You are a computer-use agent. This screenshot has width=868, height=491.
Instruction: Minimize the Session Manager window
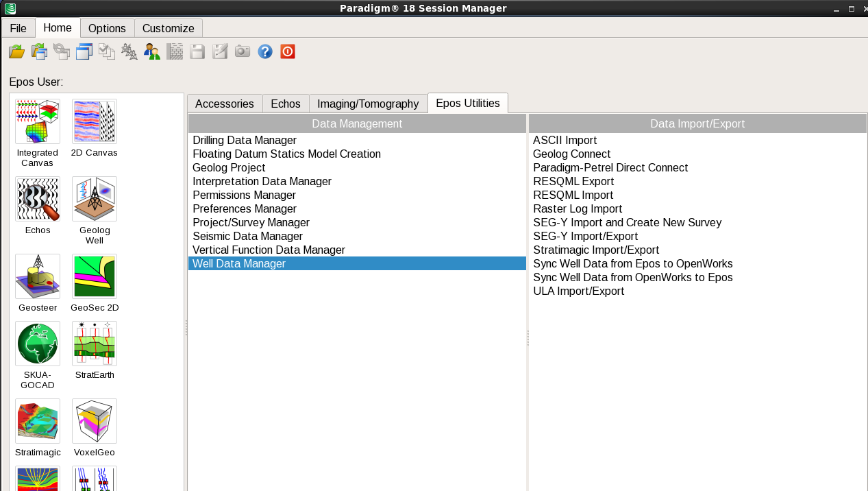836,9
